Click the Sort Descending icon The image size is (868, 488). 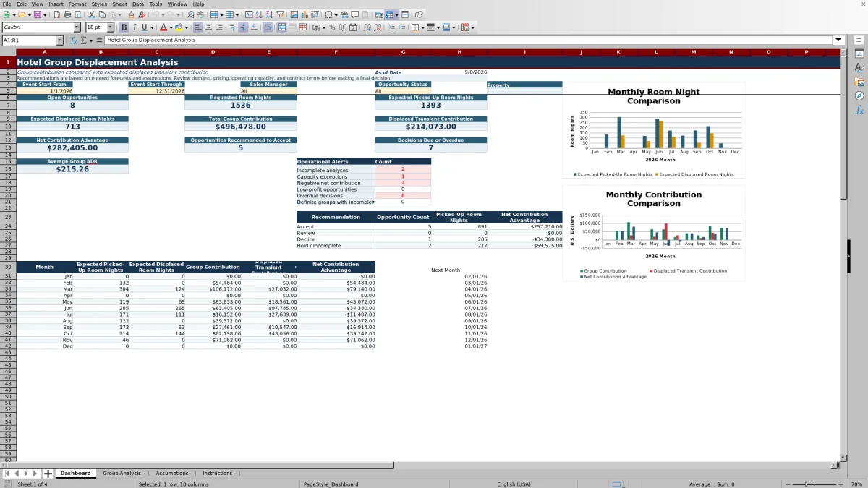[269, 14]
